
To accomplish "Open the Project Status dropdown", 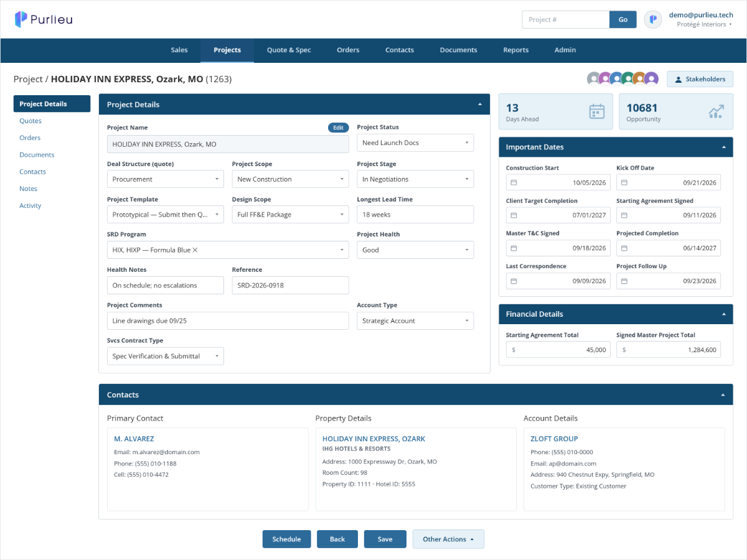I will 415,143.
